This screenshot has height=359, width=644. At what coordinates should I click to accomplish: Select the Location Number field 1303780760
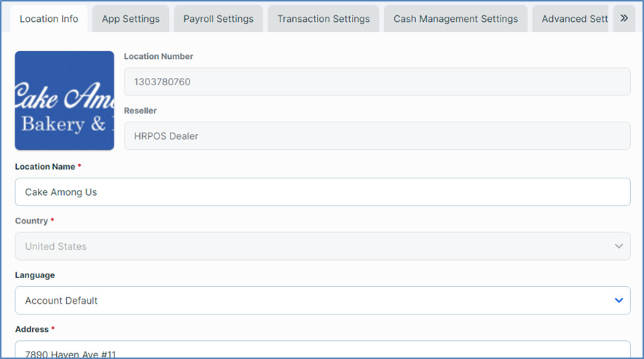pos(377,82)
